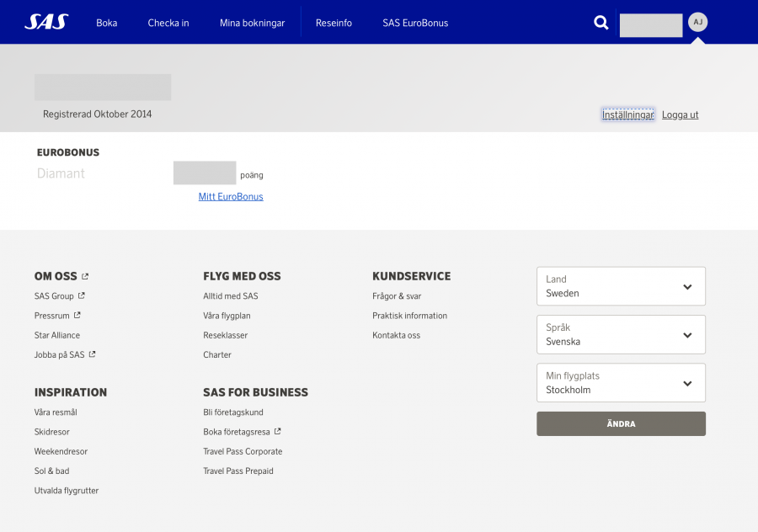The width and height of the screenshot is (758, 532).
Task: Open Inställningar settings link
Action: (627, 114)
